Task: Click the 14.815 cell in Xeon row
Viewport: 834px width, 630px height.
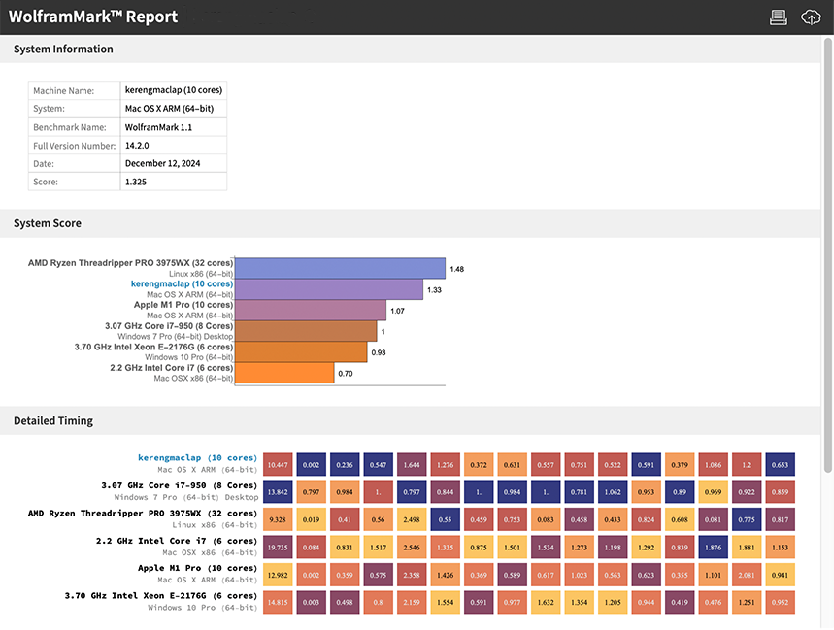Action: [x=279, y=602]
